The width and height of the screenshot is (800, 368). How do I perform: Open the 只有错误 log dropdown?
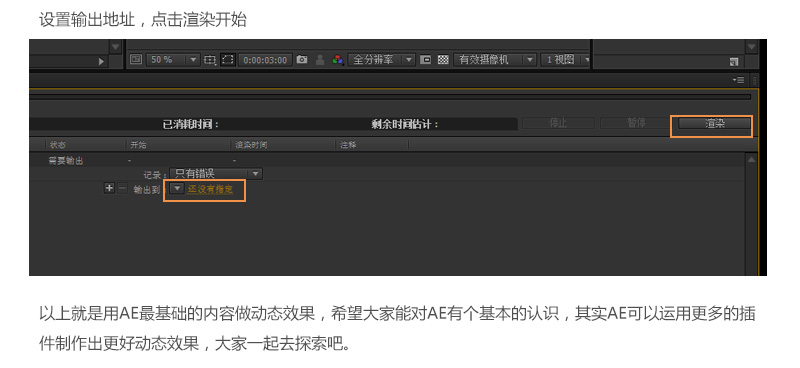216,174
